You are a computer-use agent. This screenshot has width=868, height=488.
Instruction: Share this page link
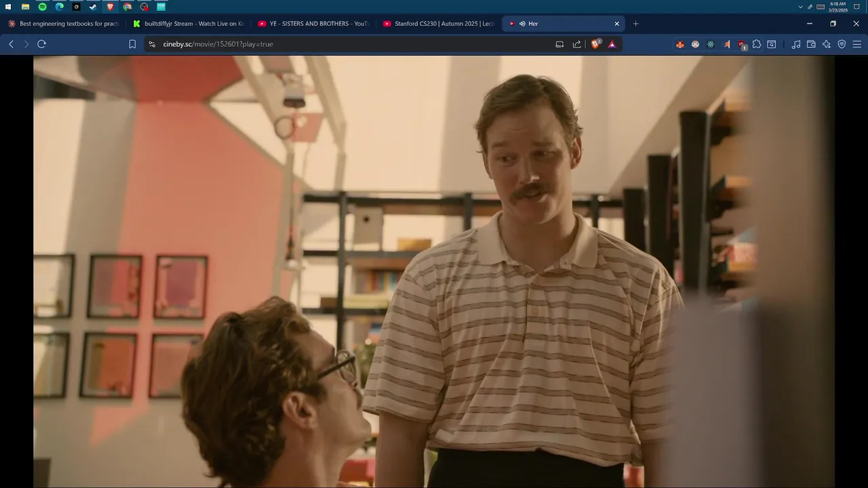point(576,44)
